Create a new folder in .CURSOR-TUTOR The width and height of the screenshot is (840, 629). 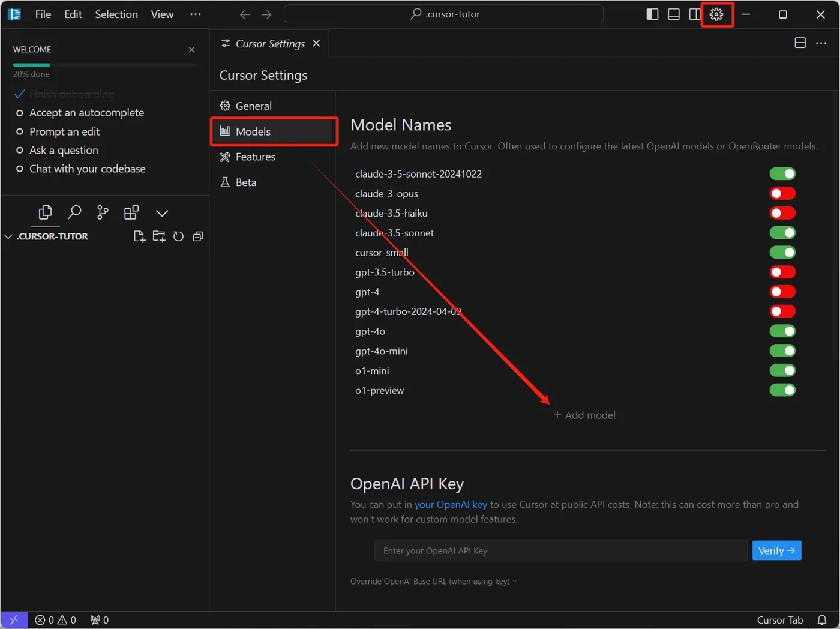(159, 236)
